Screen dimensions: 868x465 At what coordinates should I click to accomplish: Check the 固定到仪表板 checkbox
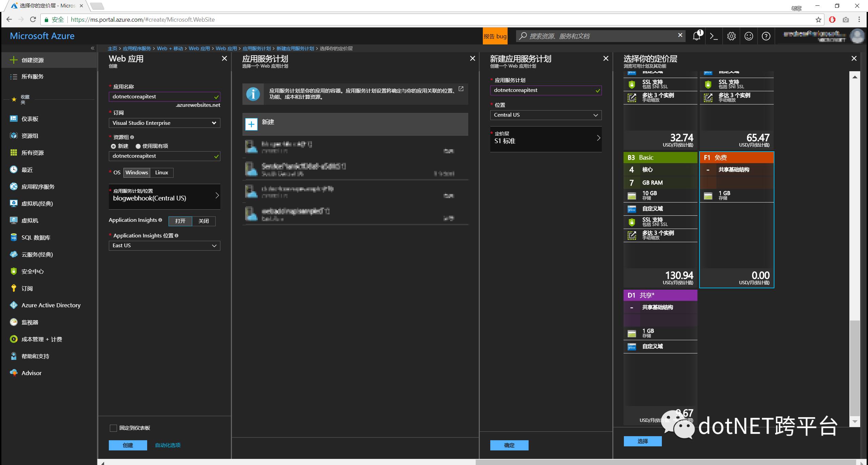(114, 428)
